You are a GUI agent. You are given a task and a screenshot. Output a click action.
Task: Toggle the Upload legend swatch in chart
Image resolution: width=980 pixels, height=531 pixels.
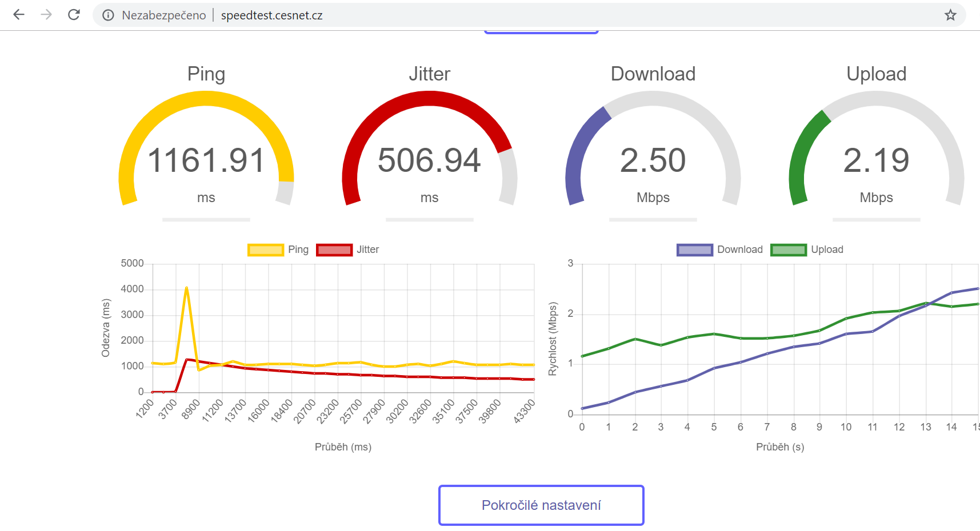point(789,250)
